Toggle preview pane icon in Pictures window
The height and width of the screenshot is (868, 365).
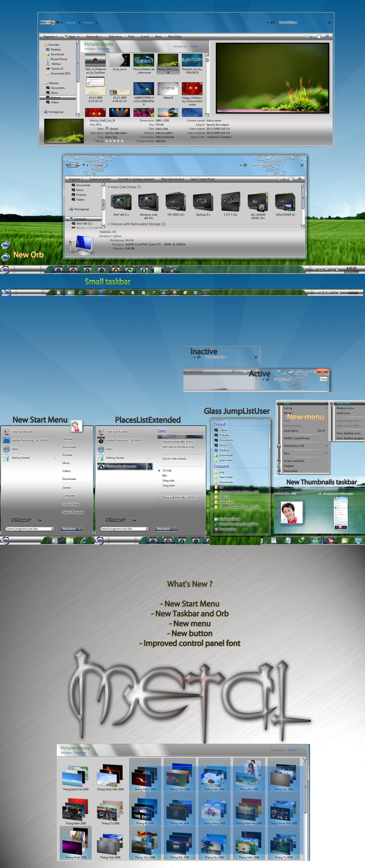coord(319,36)
